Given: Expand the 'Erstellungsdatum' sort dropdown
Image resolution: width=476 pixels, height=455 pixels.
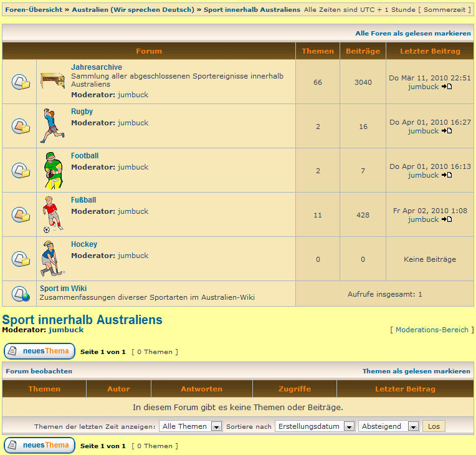Looking at the screenshot, I should click(x=315, y=426).
